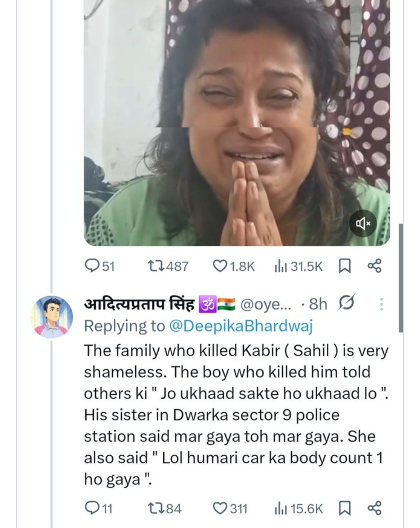420x528 pixels.
Task: Open replies on the video post (51)
Action: click(99, 266)
